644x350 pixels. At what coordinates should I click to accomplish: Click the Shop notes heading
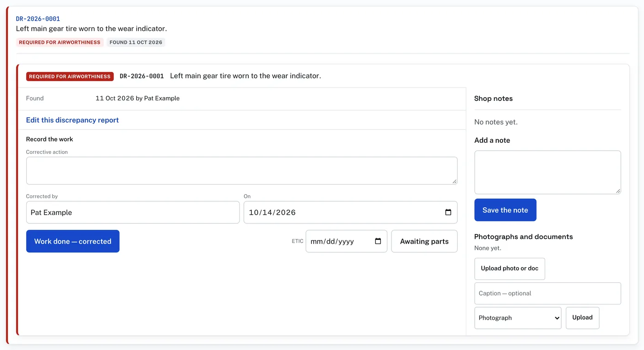(x=493, y=99)
